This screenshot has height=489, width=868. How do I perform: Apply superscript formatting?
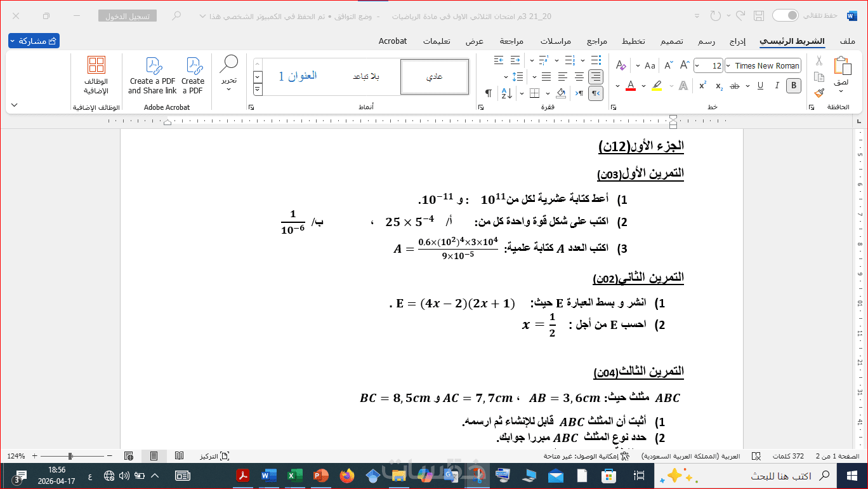pyautogui.click(x=702, y=86)
